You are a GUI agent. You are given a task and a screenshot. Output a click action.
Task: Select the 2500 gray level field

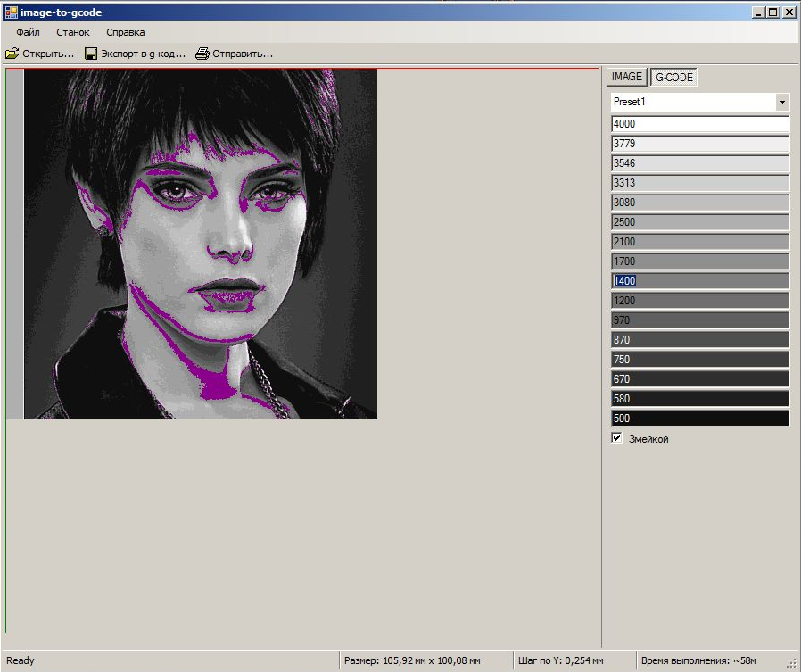click(700, 222)
